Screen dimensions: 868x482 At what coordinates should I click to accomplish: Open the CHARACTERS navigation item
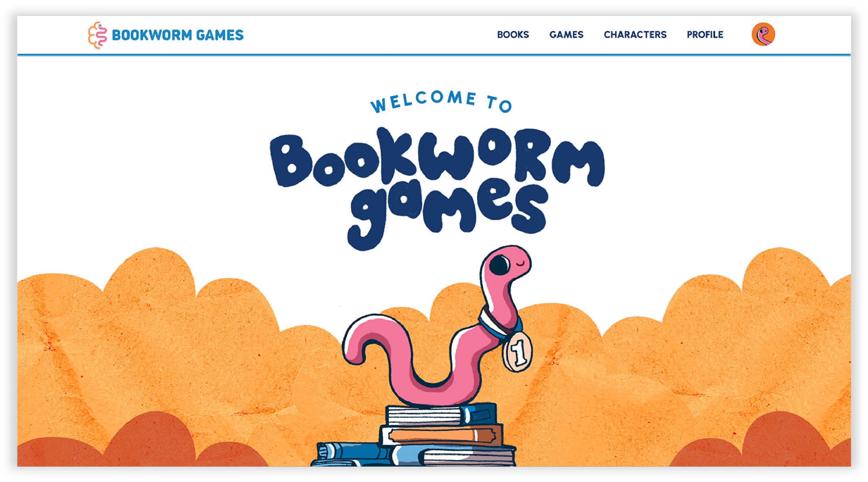point(635,35)
